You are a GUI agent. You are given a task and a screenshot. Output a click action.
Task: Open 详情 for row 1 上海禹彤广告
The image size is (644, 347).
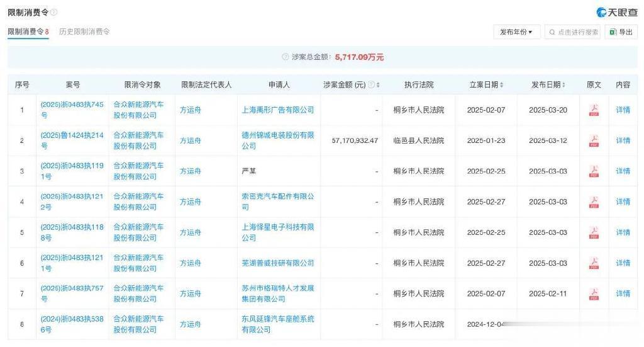(x=623, y=110)
